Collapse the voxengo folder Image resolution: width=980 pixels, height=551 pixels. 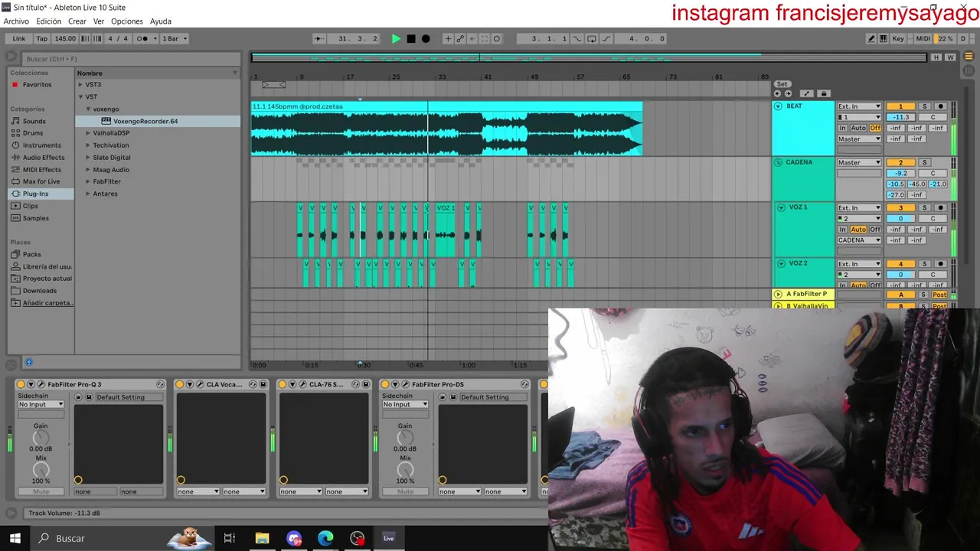[88, 109]
